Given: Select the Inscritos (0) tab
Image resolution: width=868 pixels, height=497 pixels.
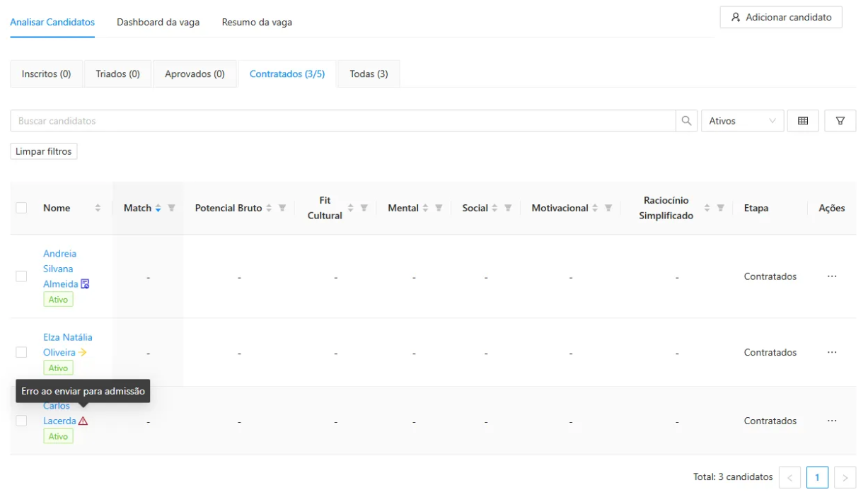Looking at the screenshot, I should 47,74.
